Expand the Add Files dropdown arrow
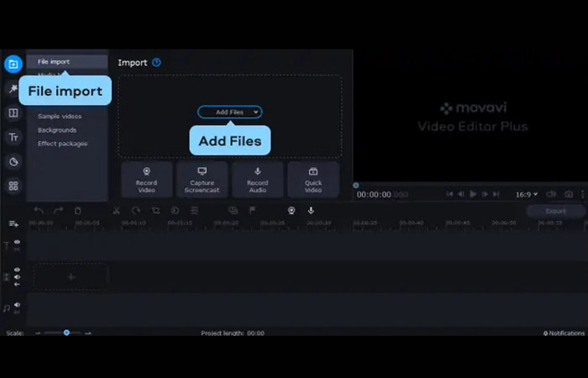This screenshot has height=378, width=588. point(255,112)
